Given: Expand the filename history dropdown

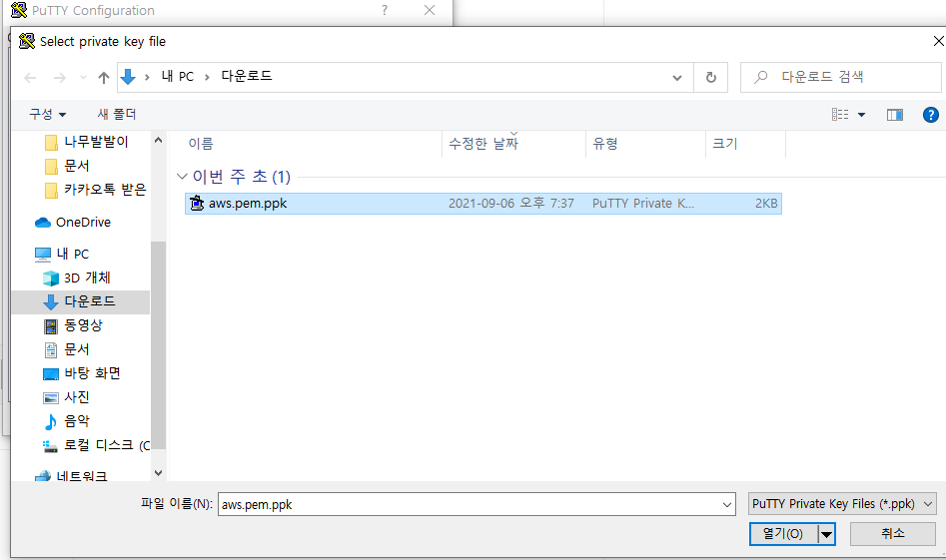Looking at the screenshot, I should [727, 504].
